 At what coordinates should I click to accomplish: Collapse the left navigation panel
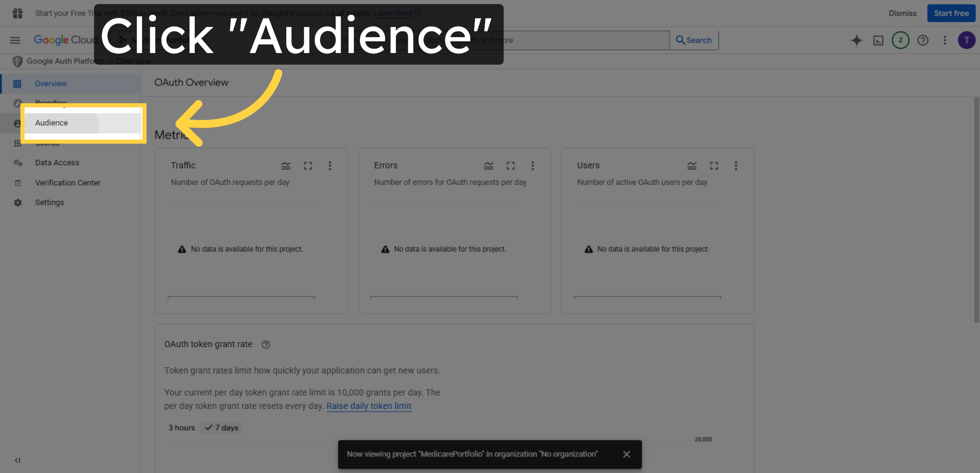(x=18, y=460)
